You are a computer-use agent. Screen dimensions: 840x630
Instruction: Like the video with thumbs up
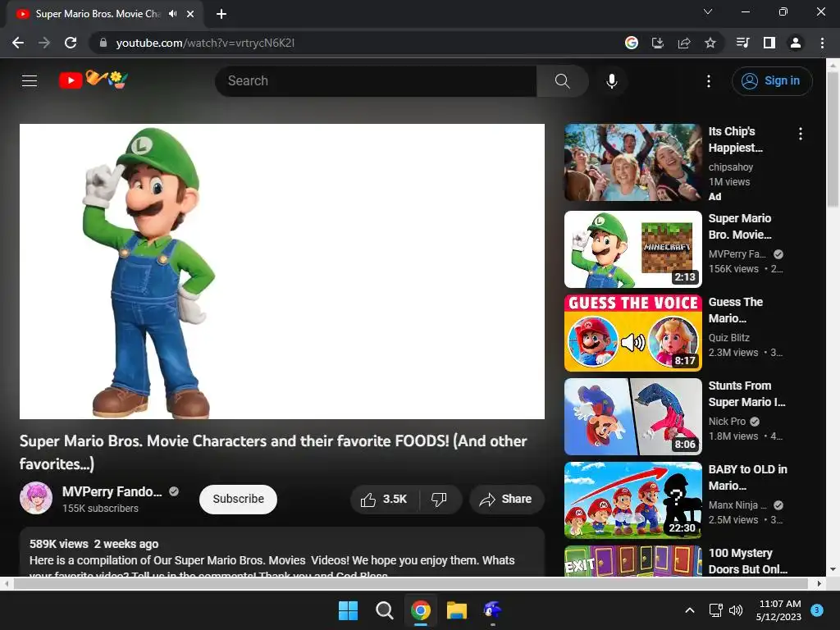(x=385, y=500)
